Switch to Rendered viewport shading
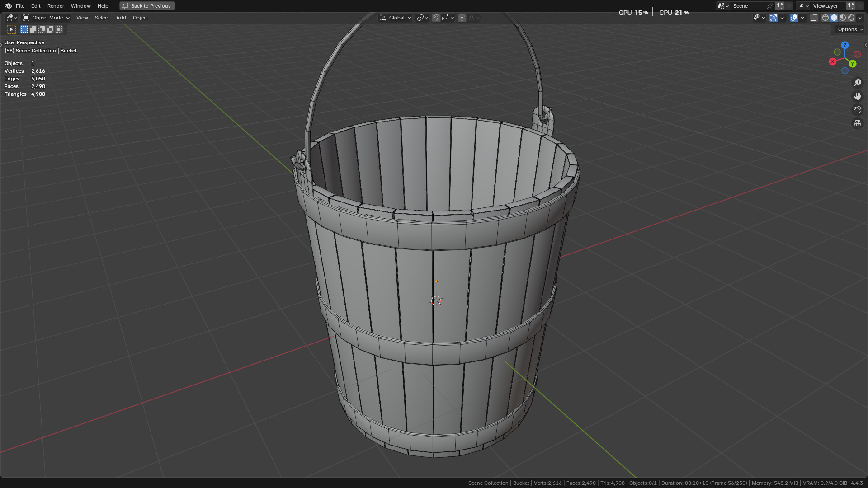 coord(851,18)
